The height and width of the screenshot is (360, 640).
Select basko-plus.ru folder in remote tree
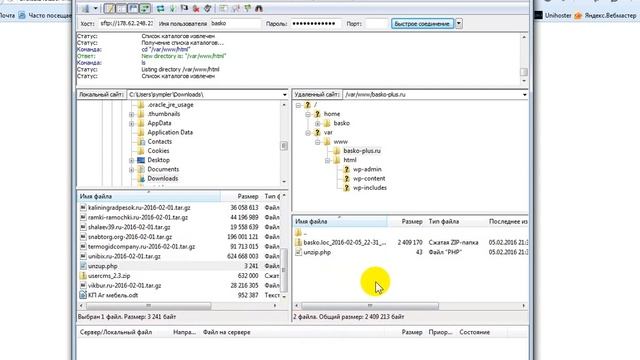362,151
